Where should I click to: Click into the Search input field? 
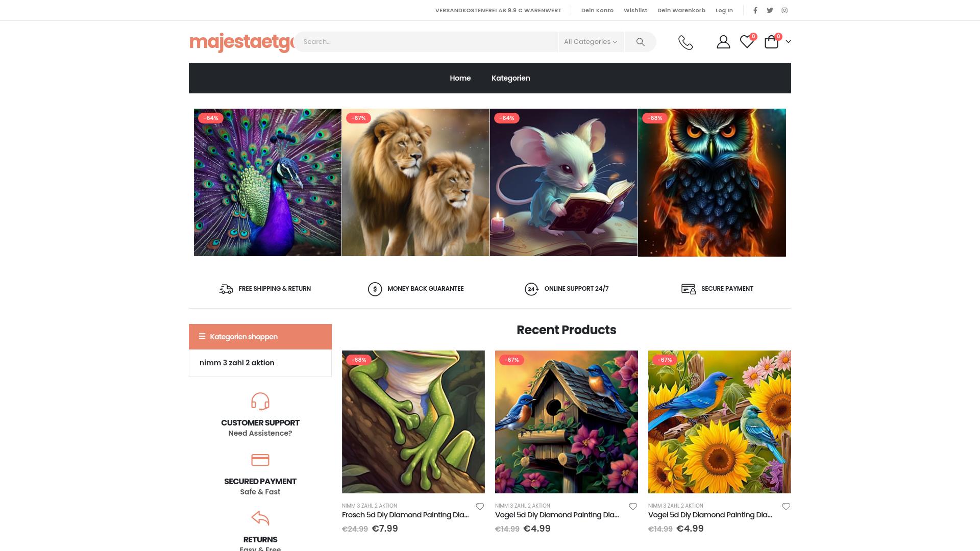426,42
